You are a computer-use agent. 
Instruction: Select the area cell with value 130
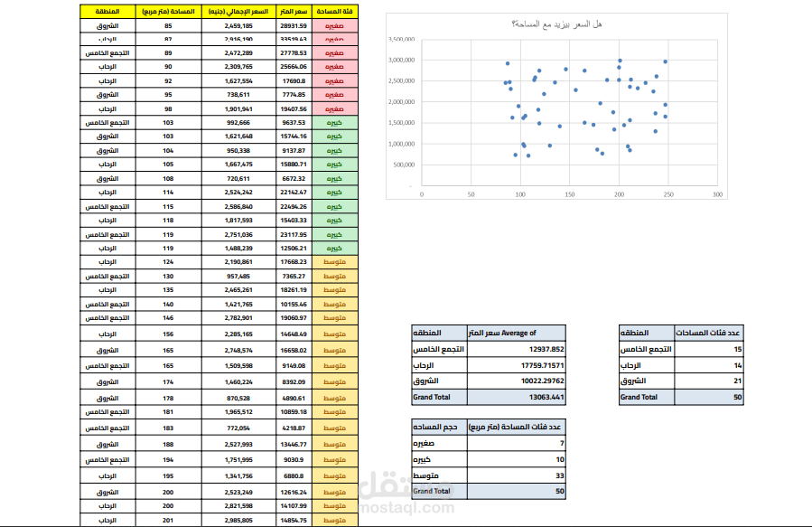168,277
